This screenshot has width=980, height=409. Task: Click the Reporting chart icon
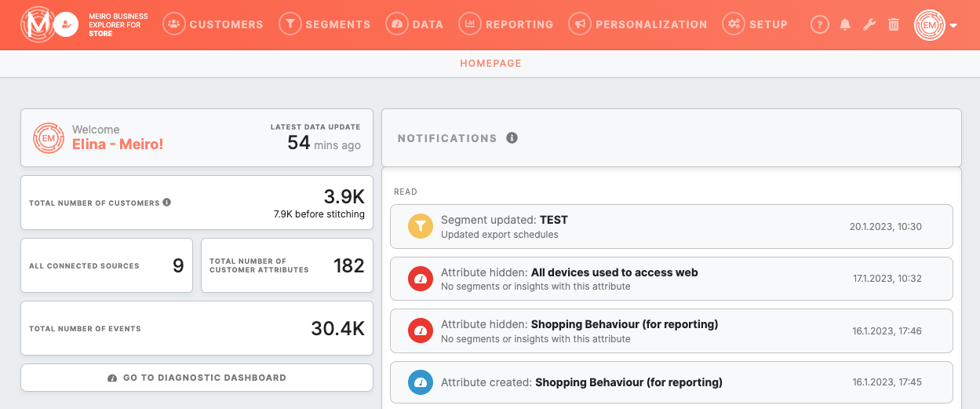click(469, 24)
